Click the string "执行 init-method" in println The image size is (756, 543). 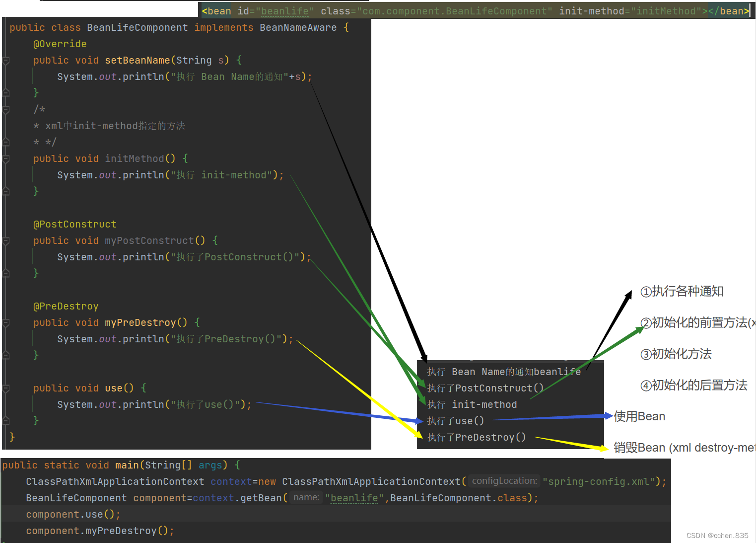click(x=221, y=175)
